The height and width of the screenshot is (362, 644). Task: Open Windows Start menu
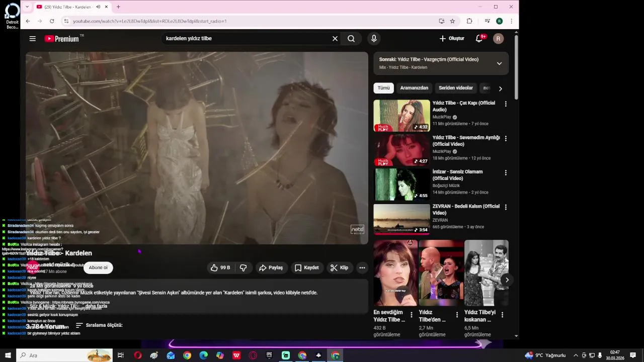(x=8, y=355)
